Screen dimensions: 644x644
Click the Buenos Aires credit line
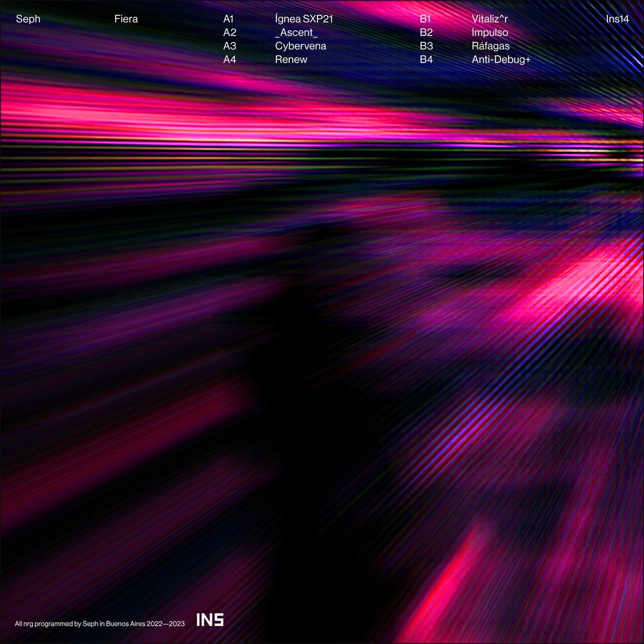pyautogui.click(x=100, y=623)
